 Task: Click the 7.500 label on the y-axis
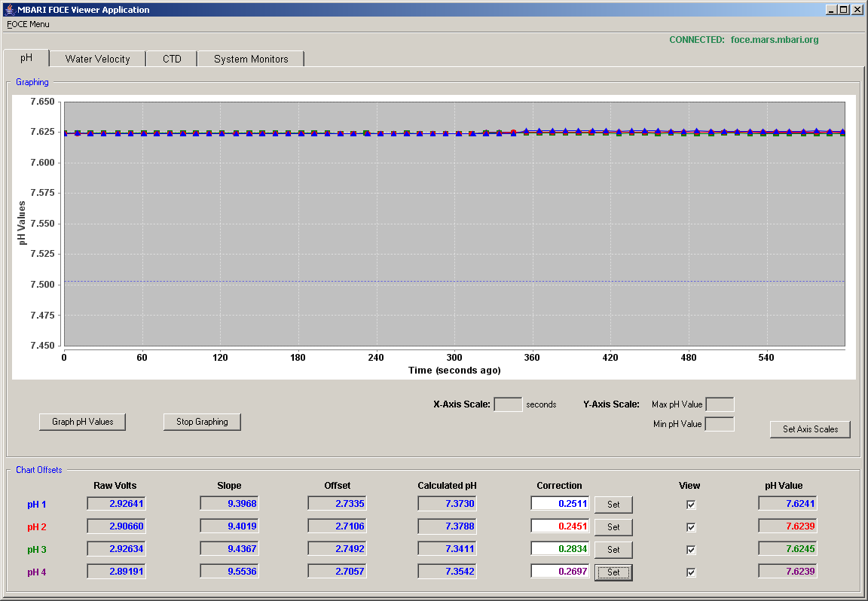[42, 285]
